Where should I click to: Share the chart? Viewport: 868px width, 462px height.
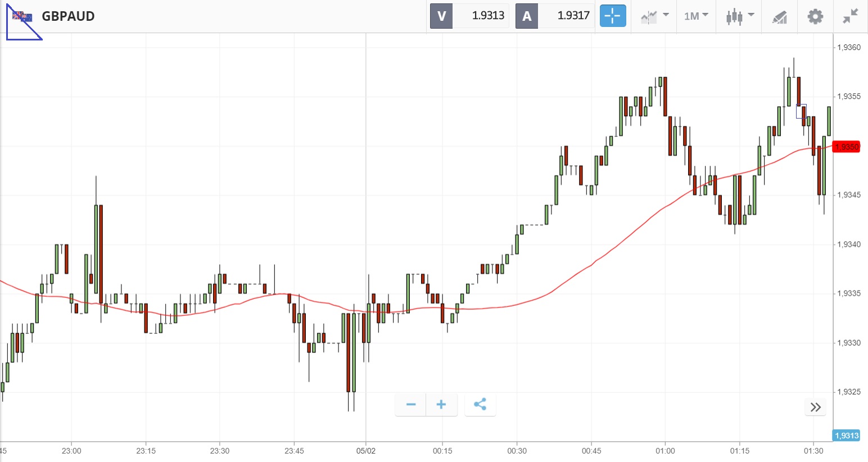(480, 405)
